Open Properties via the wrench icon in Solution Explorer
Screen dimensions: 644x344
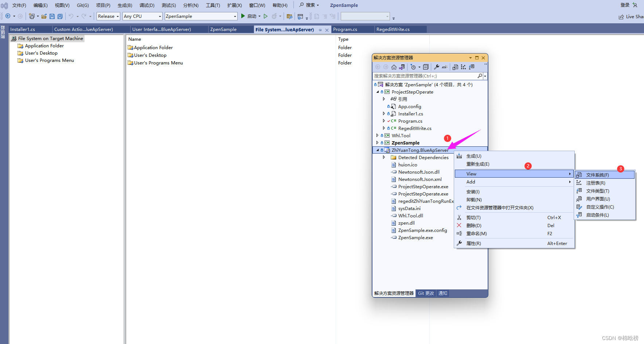point(436,67)
